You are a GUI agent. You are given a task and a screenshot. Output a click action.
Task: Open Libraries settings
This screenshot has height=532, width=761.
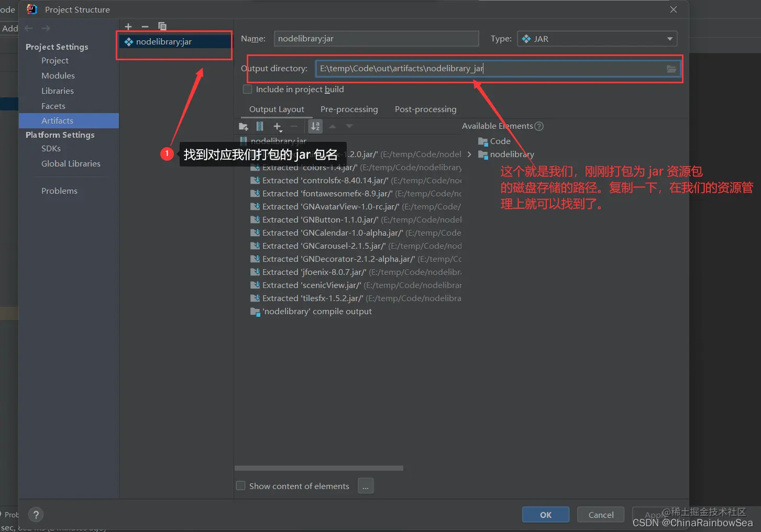click(58, 91)
